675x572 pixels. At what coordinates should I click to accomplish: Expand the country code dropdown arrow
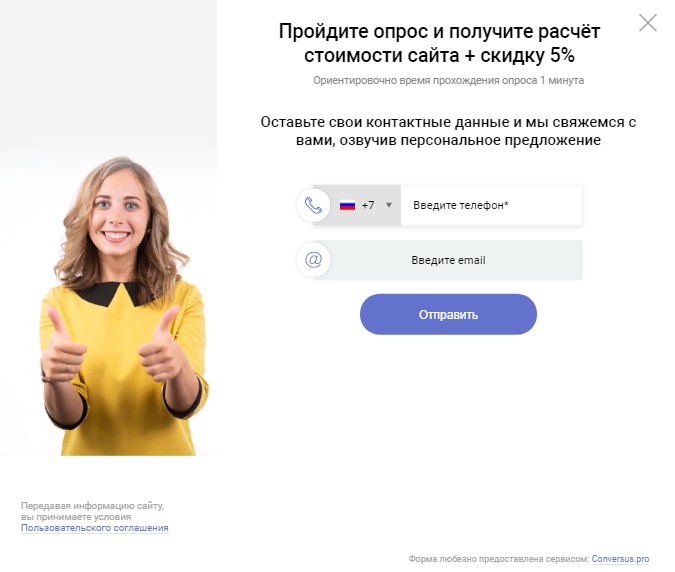pyautogui.click(x=389, y=205)
